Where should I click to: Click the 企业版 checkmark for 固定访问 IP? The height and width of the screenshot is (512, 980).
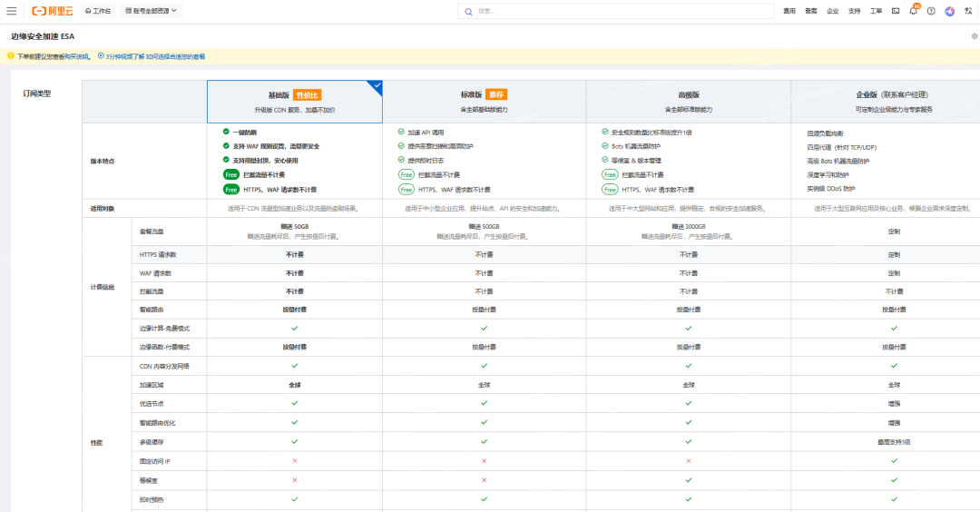[x=894, y=461]
